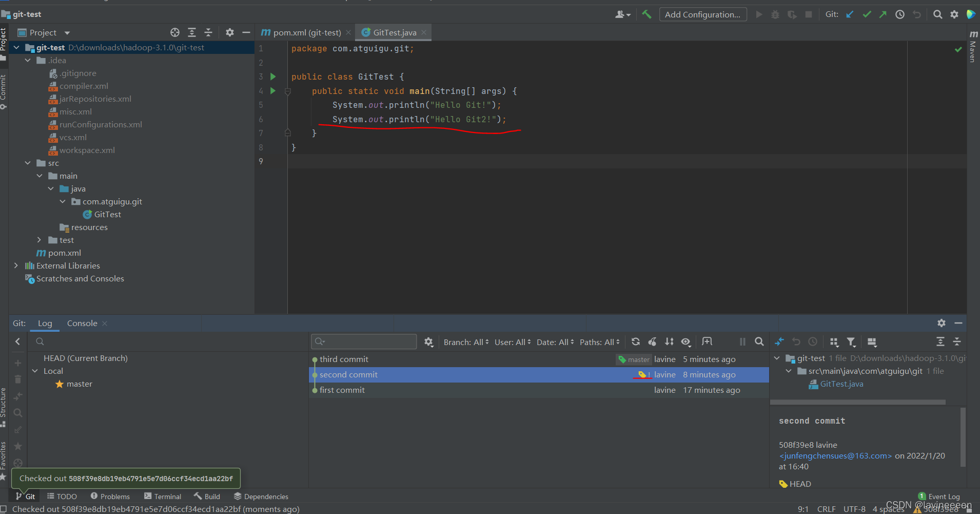980x514 pixels.
Task: Expand External Libraries
Action: (16, 265)
